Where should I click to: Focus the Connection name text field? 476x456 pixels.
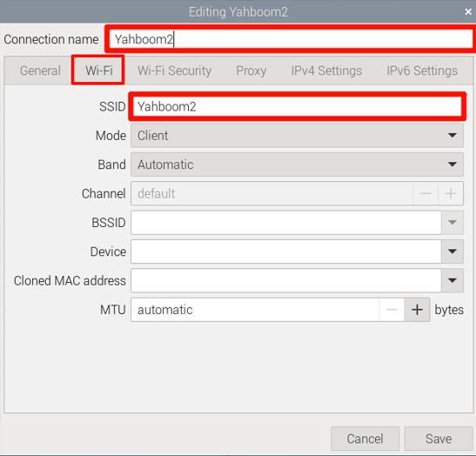tap(291, 39)
